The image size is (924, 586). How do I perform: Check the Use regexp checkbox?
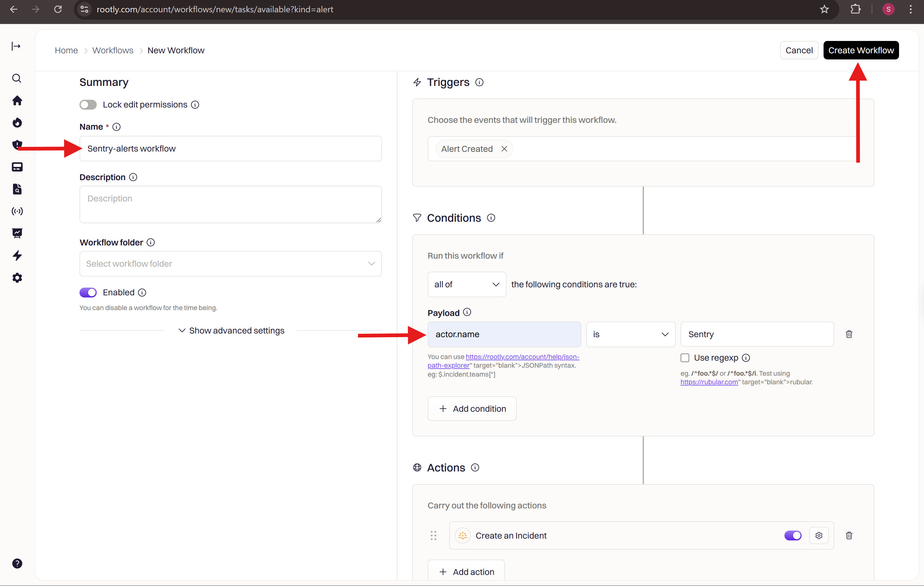click(x=685, y=358)
